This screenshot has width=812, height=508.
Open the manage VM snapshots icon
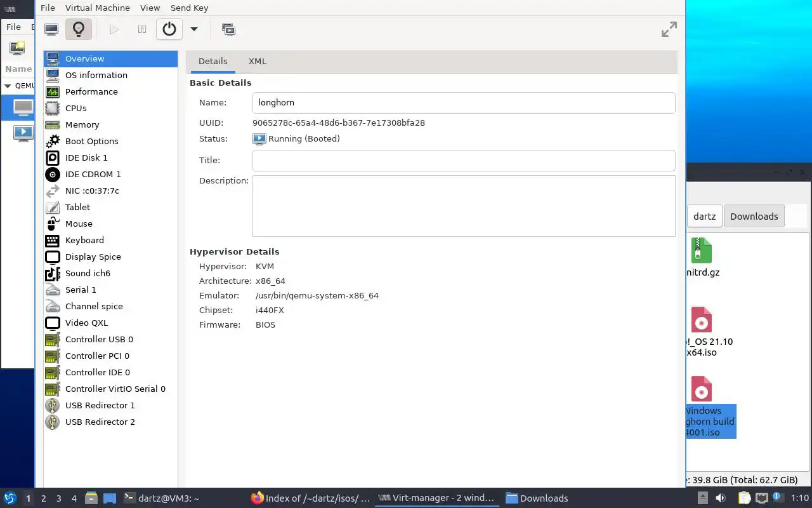click(x=228, y=29)
